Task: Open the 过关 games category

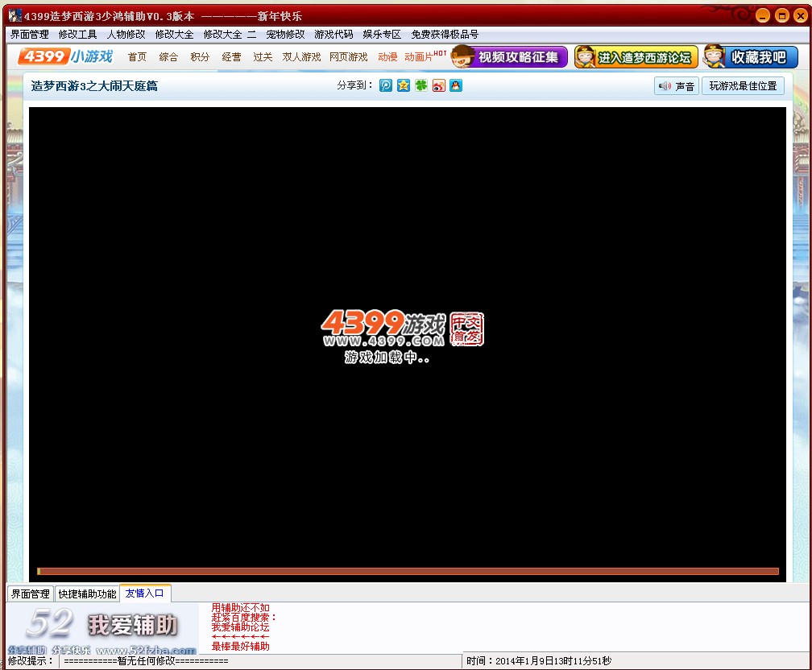Action: [263, 57]
